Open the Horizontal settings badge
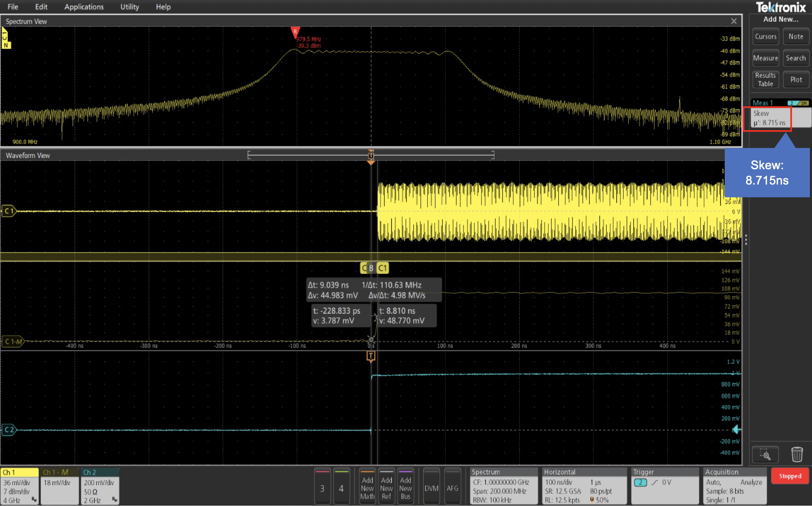Viewport: 812px width, 506px height. pyautogui.click(x=584, y=486)
